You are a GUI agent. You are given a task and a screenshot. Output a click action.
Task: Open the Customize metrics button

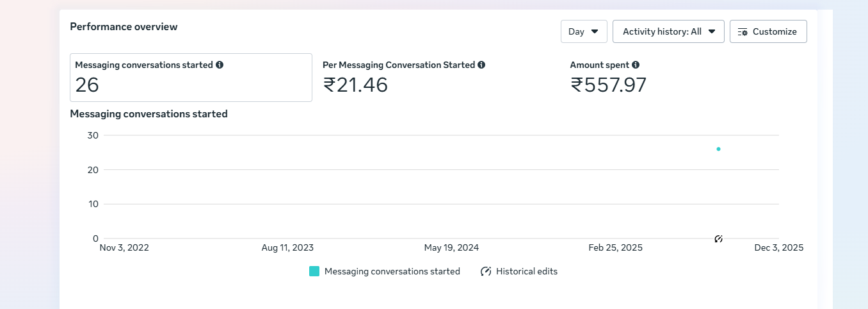(x=768, y=31)
